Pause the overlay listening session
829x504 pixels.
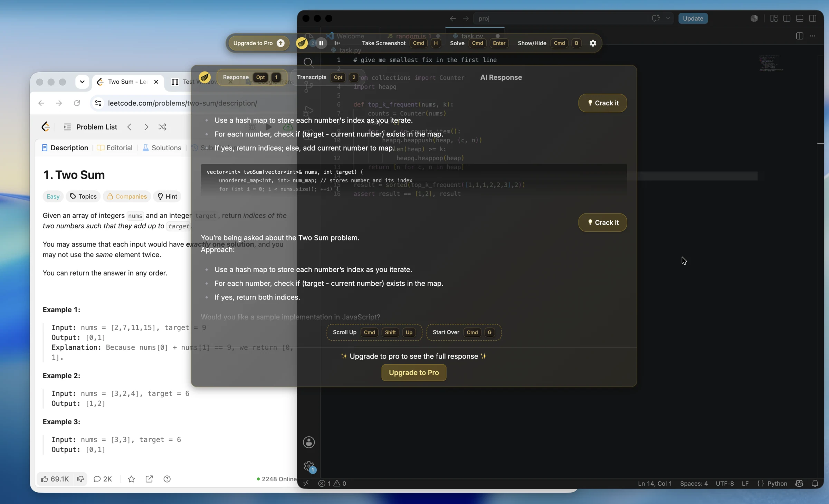coord(321,43)
